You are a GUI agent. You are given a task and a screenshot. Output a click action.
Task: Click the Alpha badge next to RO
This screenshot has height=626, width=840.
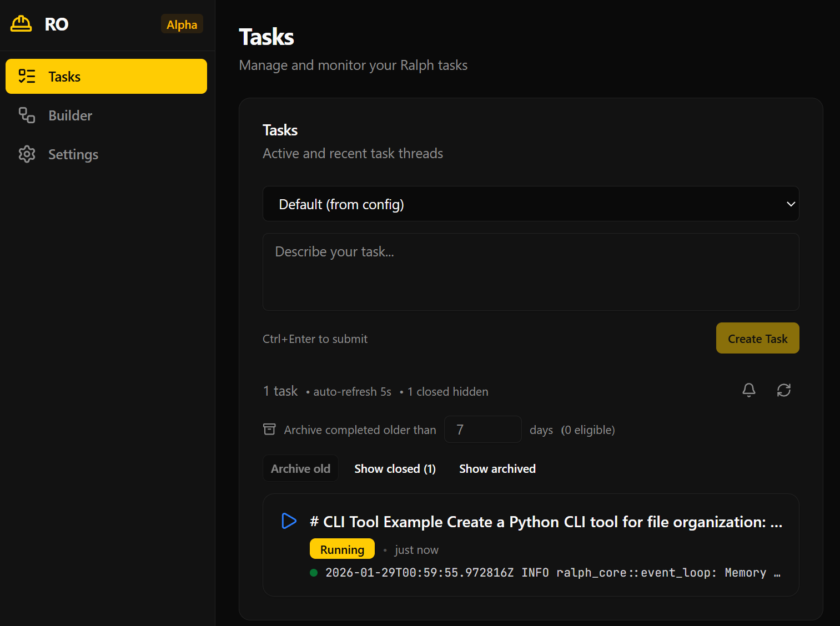coord(182,24)
